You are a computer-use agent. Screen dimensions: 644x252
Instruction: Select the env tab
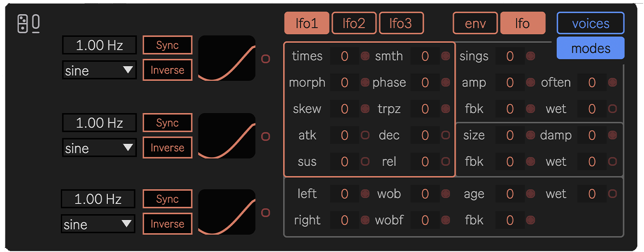pos(475,23)
